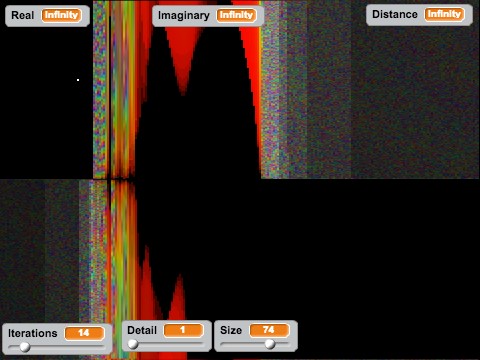Viewport: 480px width, 360px height.
Task: Click the Size slider handle
Action: (270, 344)
